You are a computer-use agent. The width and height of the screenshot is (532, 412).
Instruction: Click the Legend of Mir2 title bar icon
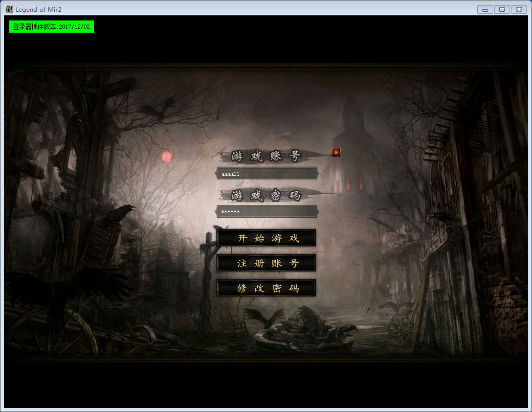pyautogui.click(x=9, y=9)
